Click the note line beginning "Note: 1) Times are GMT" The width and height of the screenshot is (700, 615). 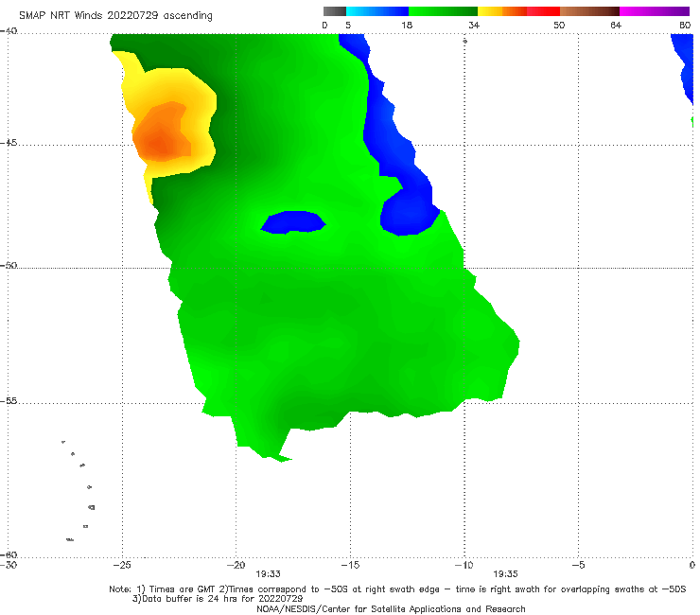(397, 589)
